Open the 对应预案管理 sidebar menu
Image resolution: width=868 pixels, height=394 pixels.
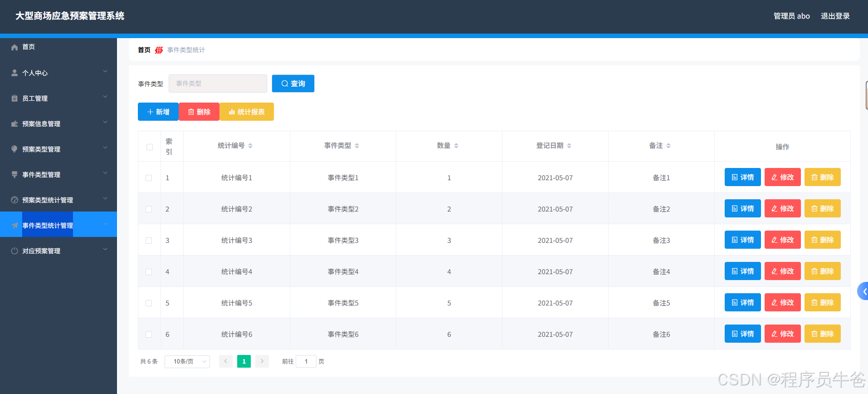59,251
